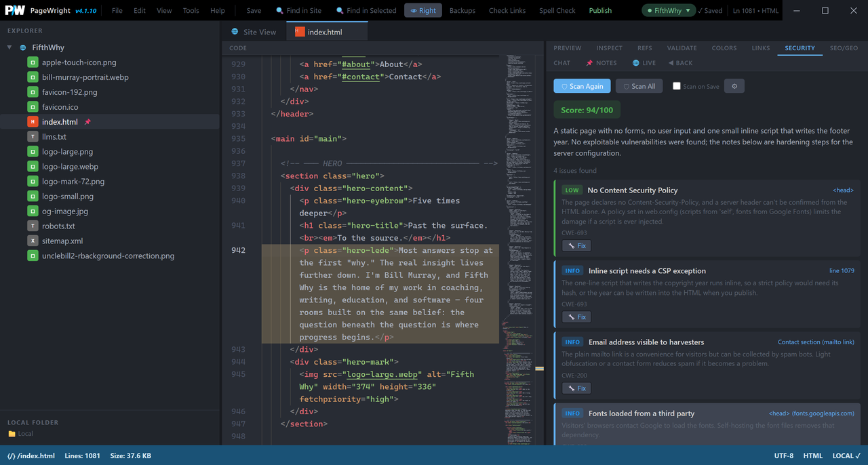Image resolution: width=868 pixels, height=465 pixels.
Task: Click Fix for Email address visible issue
Action: pyautogui.click(x=576, y=388)
